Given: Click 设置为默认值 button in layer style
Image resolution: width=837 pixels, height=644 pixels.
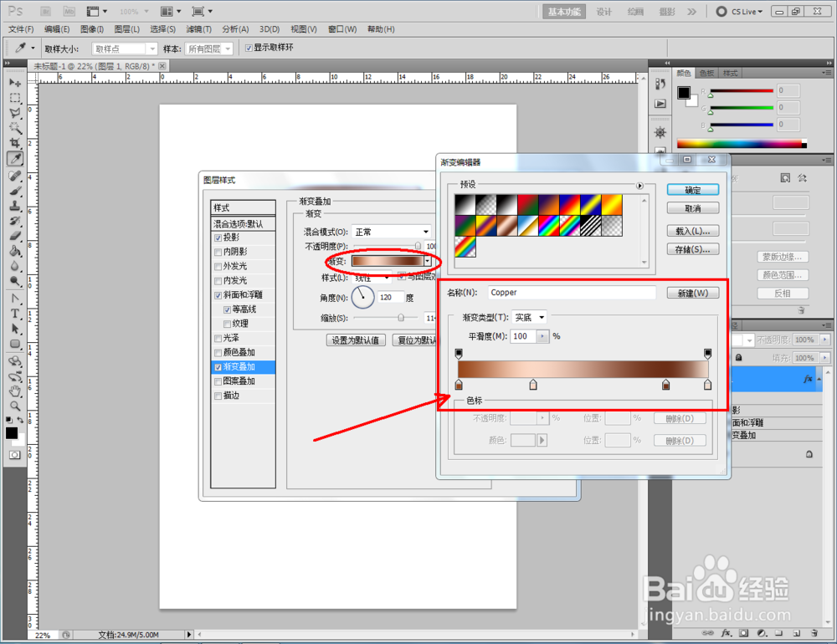Looking at the screenshot, I should [x=355, y=340].
